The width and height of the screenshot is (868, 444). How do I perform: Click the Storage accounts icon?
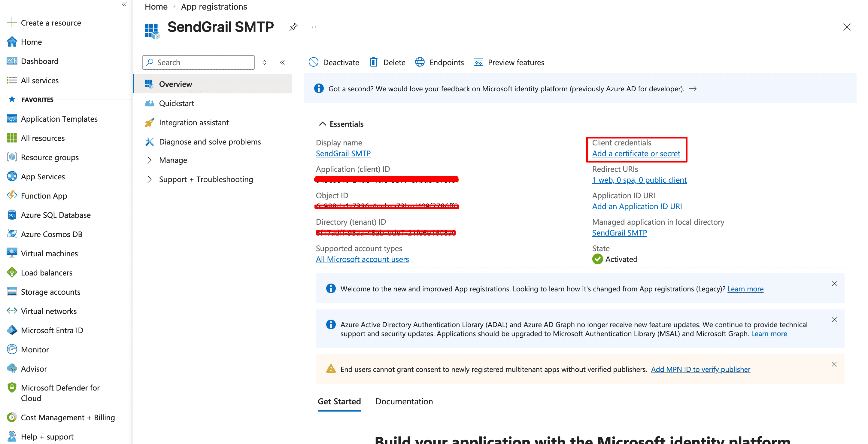[12, 292]
